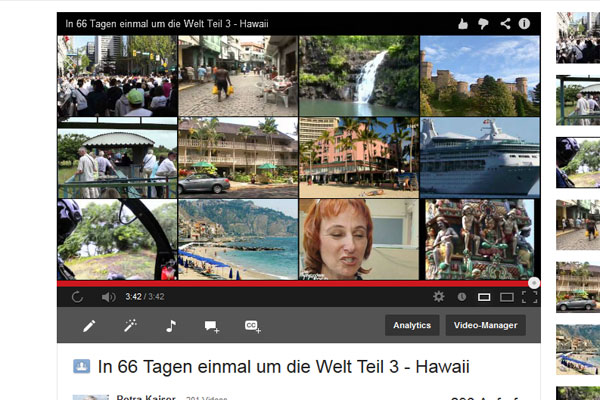Select the cobblestone street thumbnail in grid
Image resolution: width=600 pixels, height=400 pixels.
click(238, 76)
